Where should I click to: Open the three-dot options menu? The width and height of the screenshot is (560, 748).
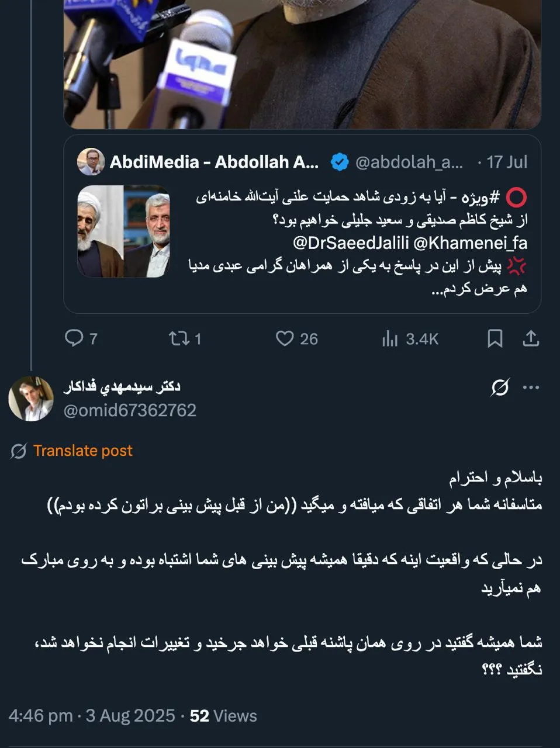(532, 386)
